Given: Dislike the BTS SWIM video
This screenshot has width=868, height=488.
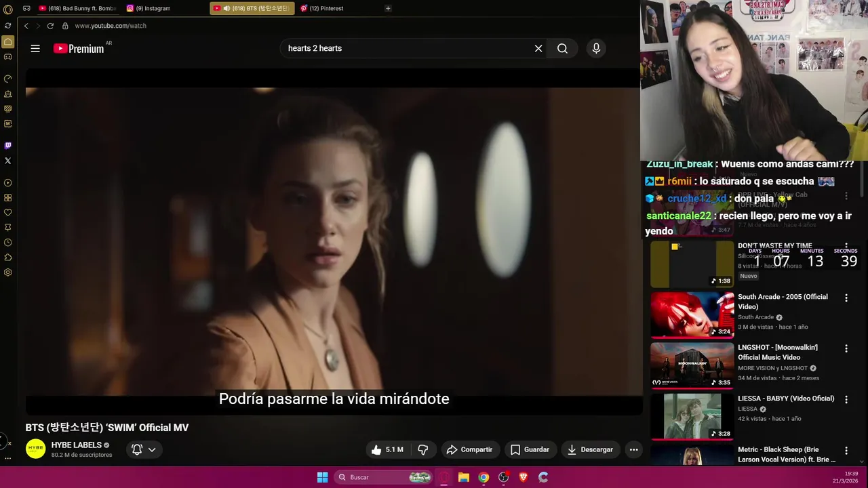Looking at the screenshot, I should [423, 449].
